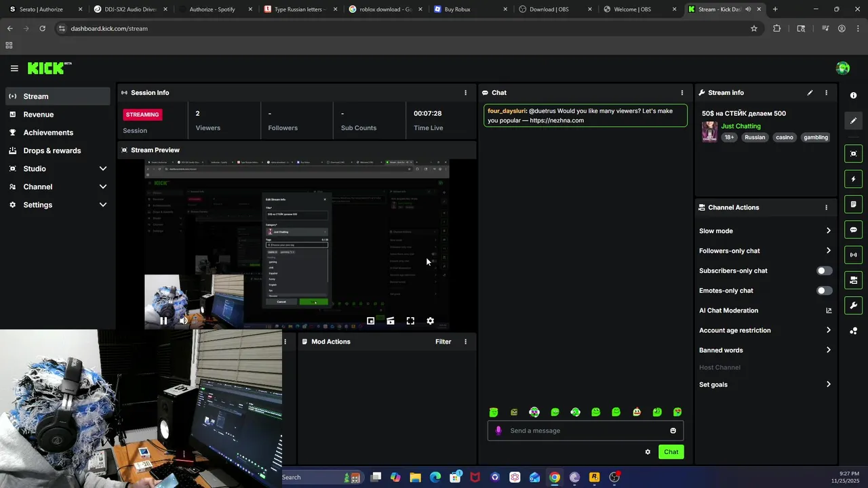
Task: Click the gambling tag
Action: click(x=816, y=138)
